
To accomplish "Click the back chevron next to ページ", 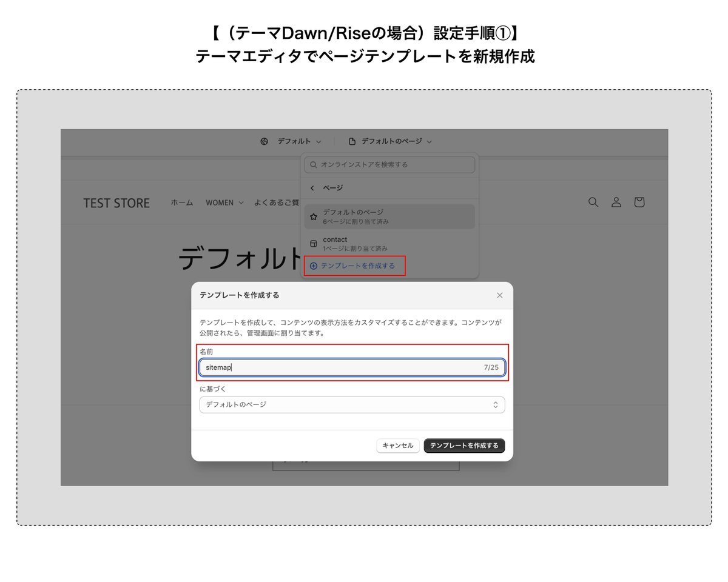I will tap(312, 188).
